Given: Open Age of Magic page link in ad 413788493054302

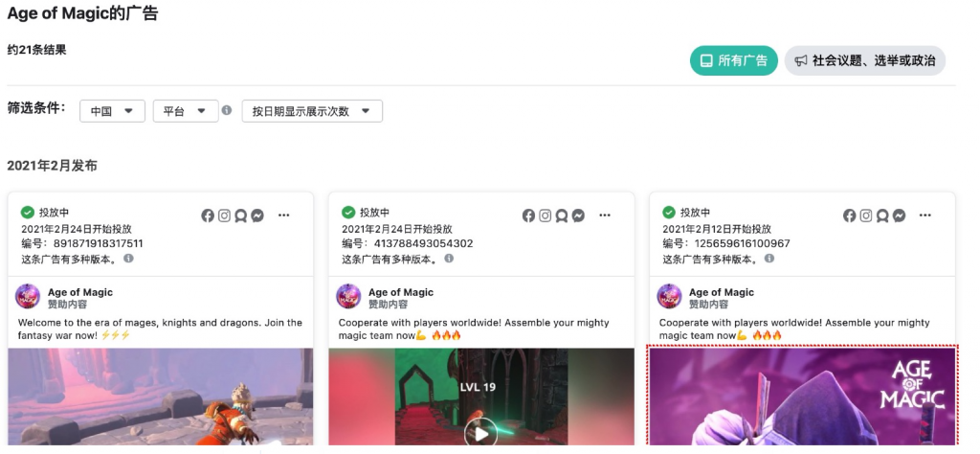Looking at the screenshot, I should pos(401,292).
